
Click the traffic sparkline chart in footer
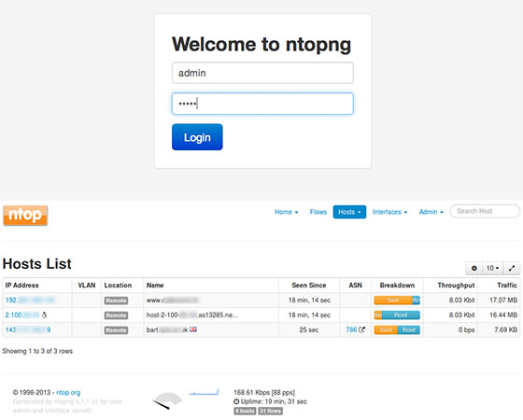(x=204, y=392)
